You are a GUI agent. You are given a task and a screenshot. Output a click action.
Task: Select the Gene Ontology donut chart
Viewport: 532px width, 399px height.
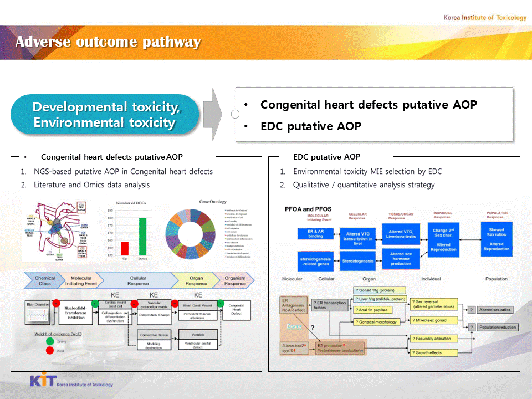click(190, 234)
